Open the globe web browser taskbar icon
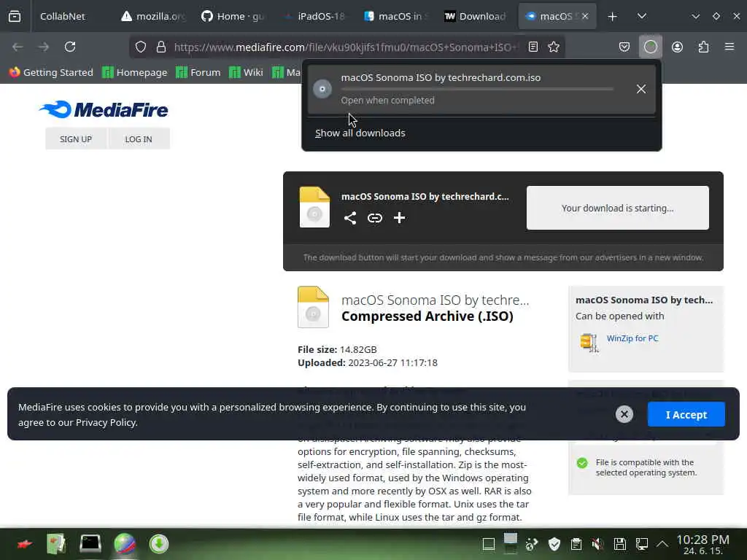747x560 pixels. [x=125, y=544]
